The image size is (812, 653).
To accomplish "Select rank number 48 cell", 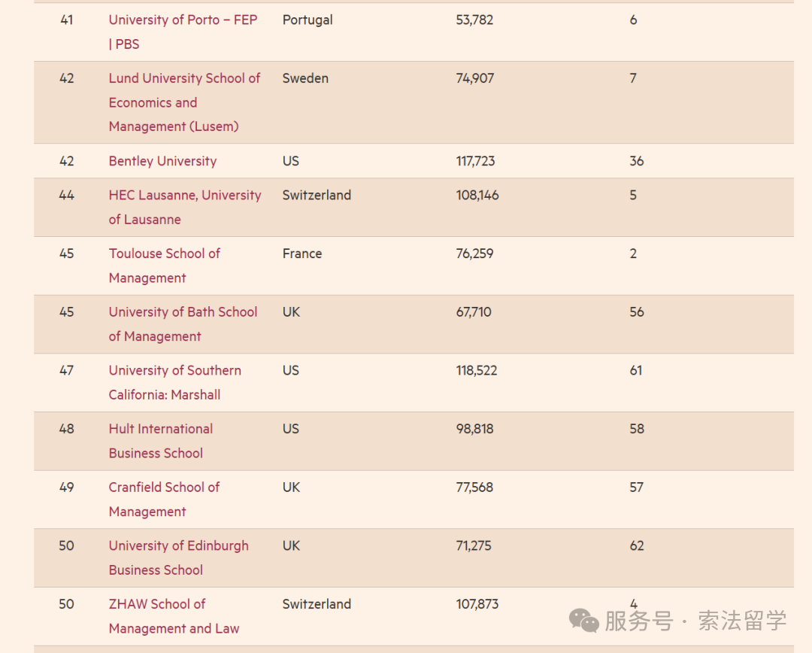I will (x=66, y=429).
